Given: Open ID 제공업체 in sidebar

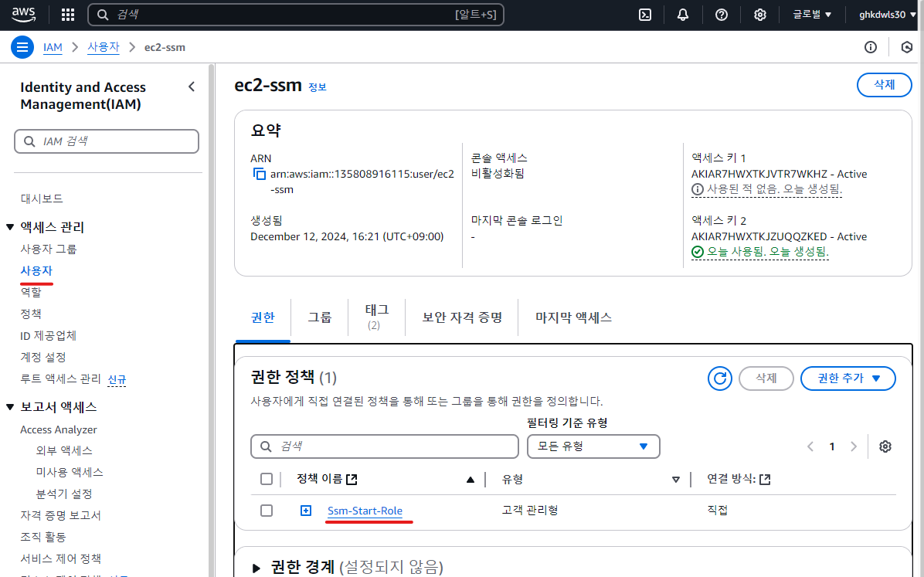Looking at the screenshot, I should tap(49, 336).
